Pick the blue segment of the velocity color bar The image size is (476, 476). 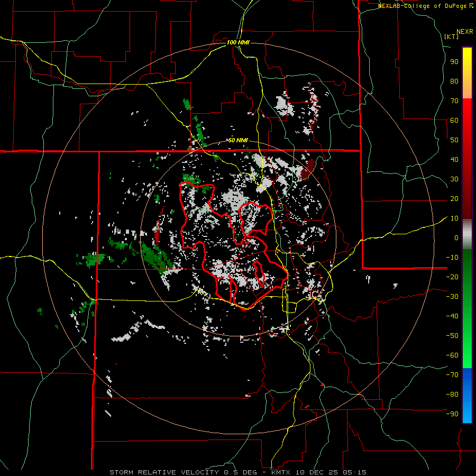pyautogui.click(x=467, y=395)
